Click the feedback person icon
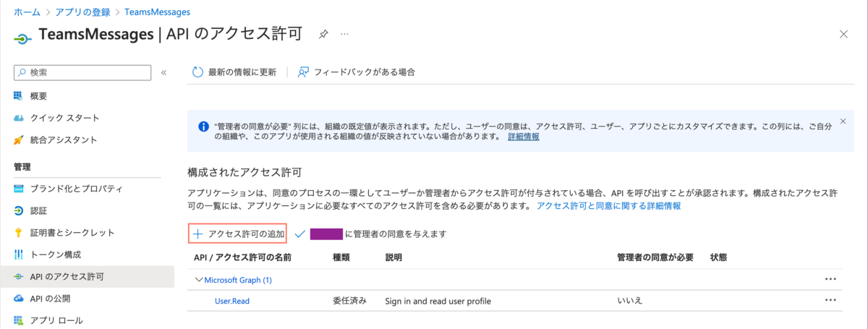 pyautogui.click(x=304, y=72)
